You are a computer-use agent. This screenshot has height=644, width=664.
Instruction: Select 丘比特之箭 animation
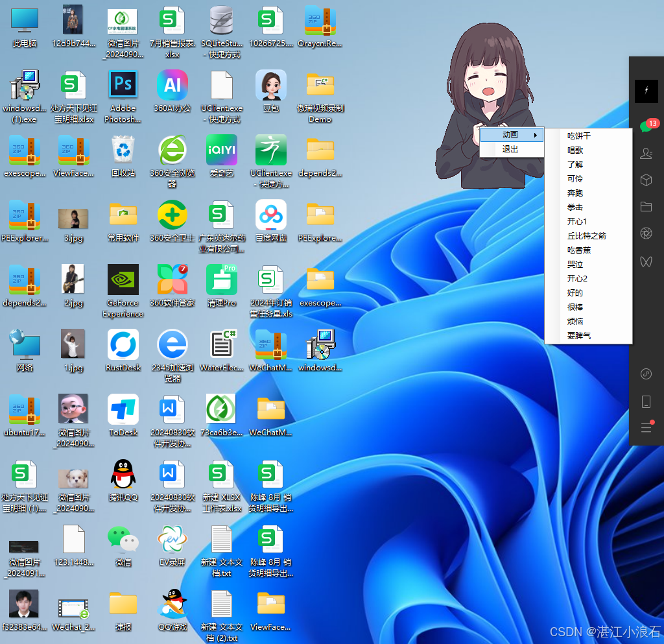[588, 236]
